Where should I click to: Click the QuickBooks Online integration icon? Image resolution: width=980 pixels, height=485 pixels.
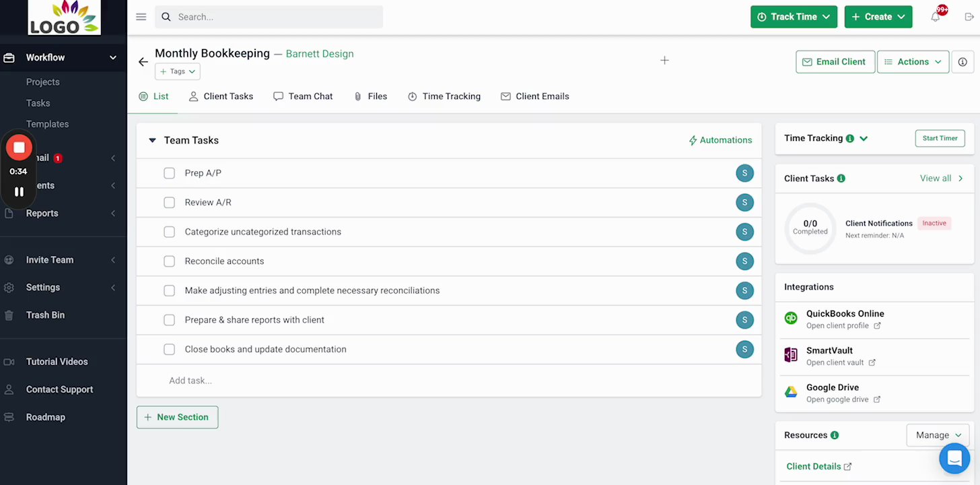point(791,319)
